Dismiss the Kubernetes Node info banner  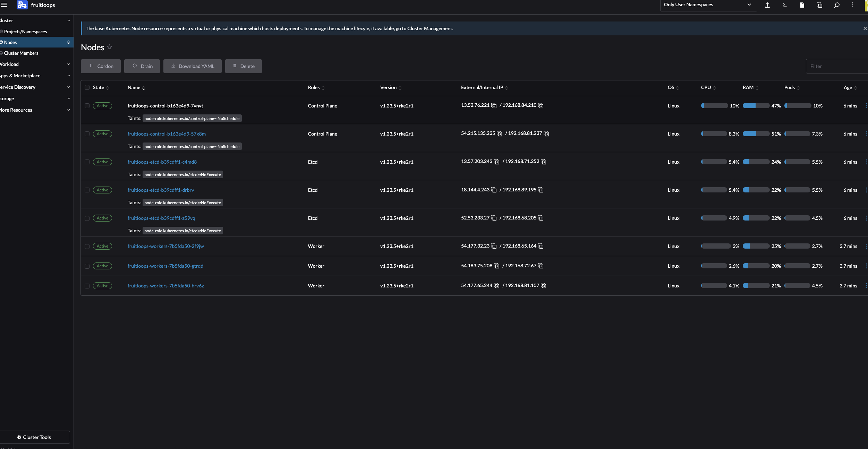(865, 28)
